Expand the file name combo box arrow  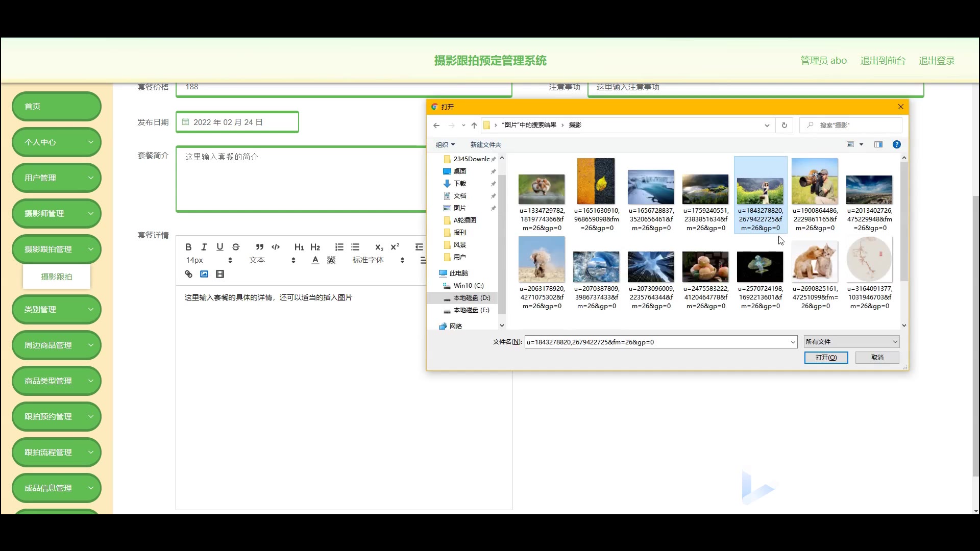793,342
